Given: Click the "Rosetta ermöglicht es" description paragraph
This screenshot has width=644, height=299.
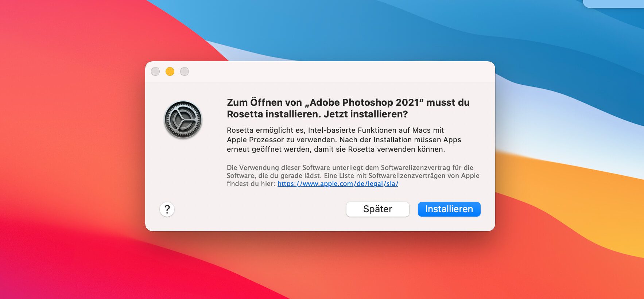Looking at the screenshot, I should click(x=335, y=130).
